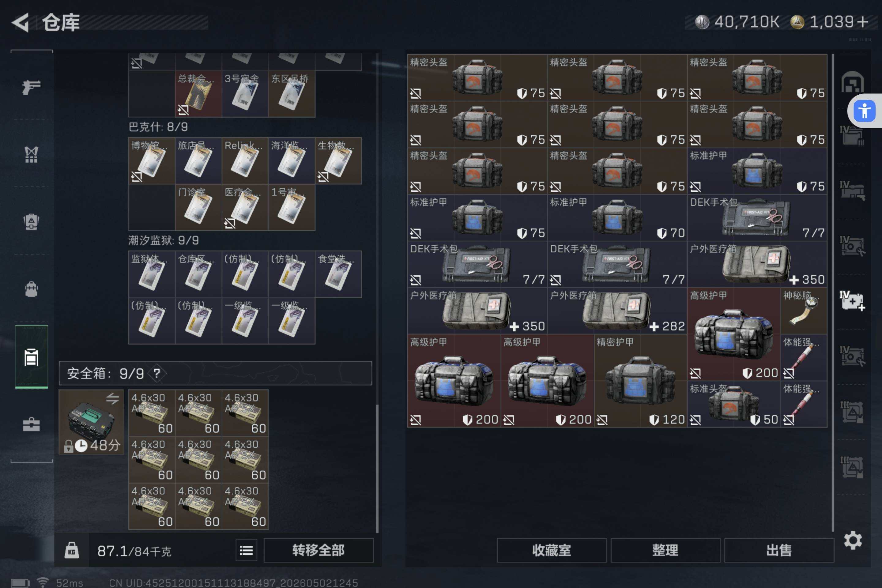Select the 医疗会 keycard
The image size is (882, 588).
245,207
